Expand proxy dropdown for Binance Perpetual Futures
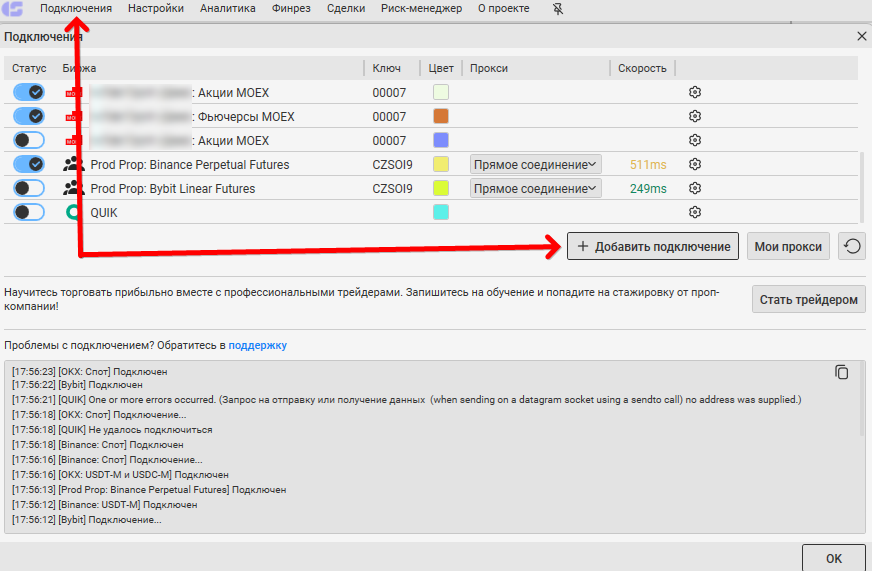The height and width of the screenshot is (571, 872). (x=536, y=164)
